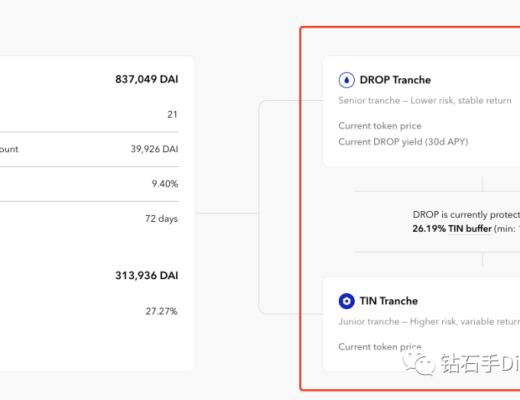This screenshot has width=520, height=400.
Task: Click the 26.19% TIN buffer text
Action: click(452, 229)
